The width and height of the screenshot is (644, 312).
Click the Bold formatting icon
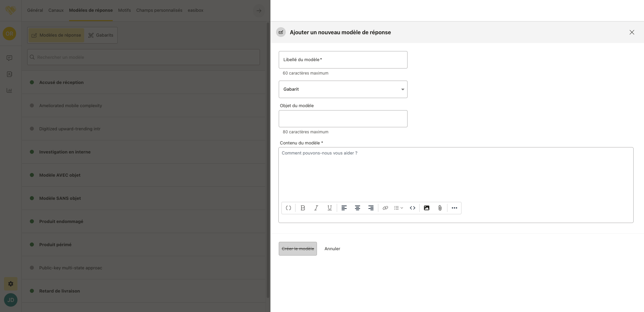(303, 208)
